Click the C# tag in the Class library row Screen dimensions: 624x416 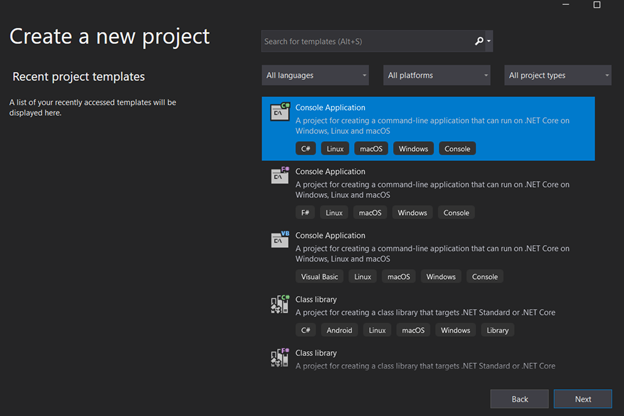306,330
